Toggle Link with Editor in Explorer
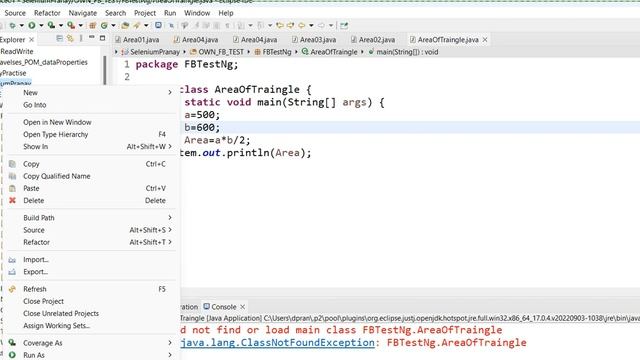This screenshot has height=360, width=640. [x=70, y=38]
